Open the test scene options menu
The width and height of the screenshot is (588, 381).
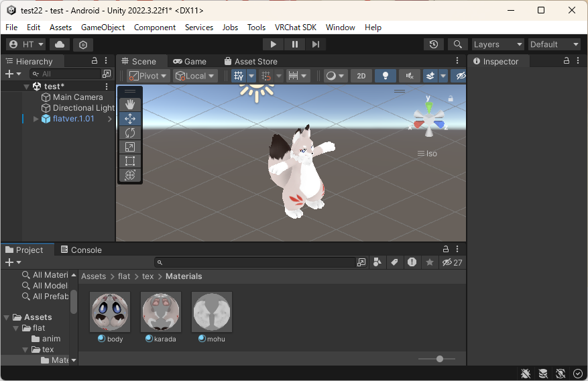pos(107,87)
